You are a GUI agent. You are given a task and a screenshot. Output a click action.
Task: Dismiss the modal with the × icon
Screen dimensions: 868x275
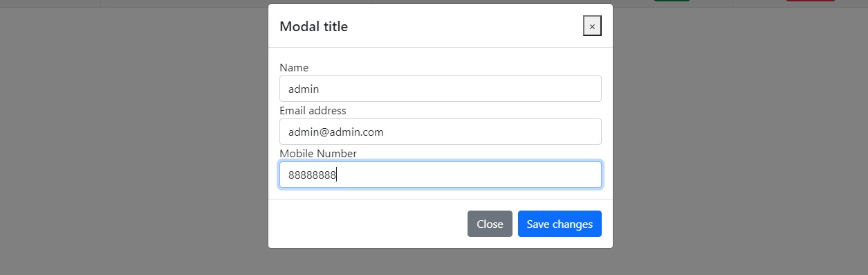click(x=592, y=26)
